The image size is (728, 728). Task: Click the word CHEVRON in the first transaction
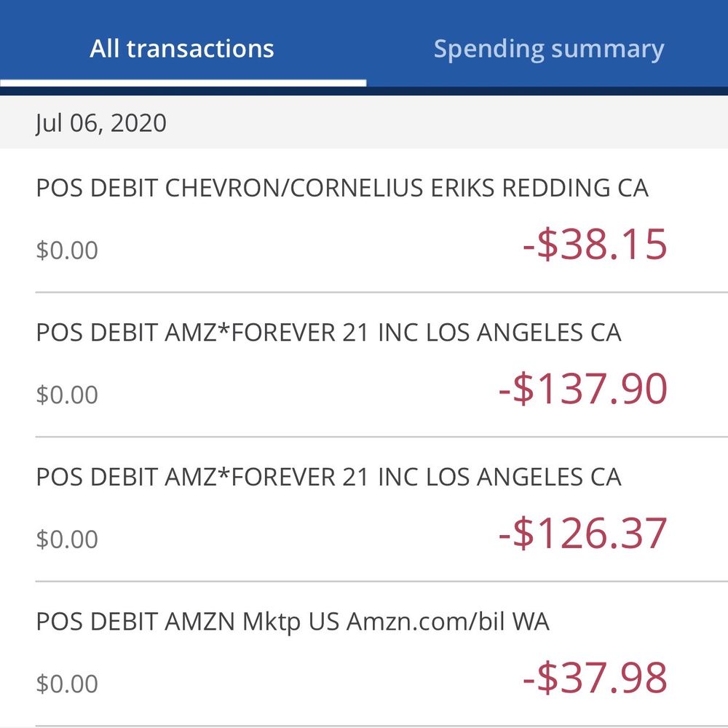click(218, 189)
